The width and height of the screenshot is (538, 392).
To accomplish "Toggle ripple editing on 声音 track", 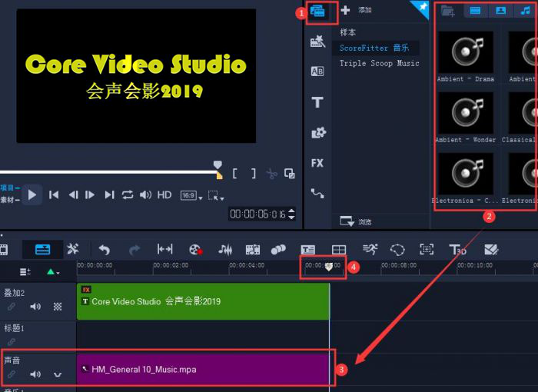I will [x=12, y=374].
